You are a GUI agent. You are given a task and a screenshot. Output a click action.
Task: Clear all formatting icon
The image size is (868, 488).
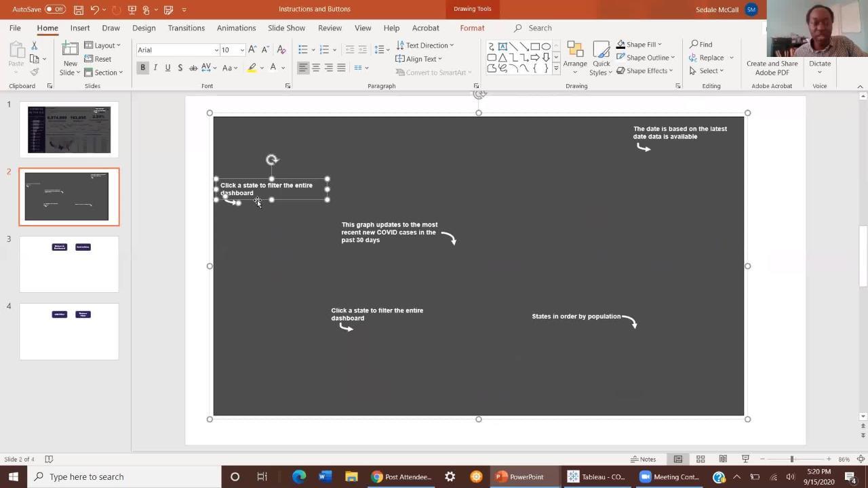point(281,49)
